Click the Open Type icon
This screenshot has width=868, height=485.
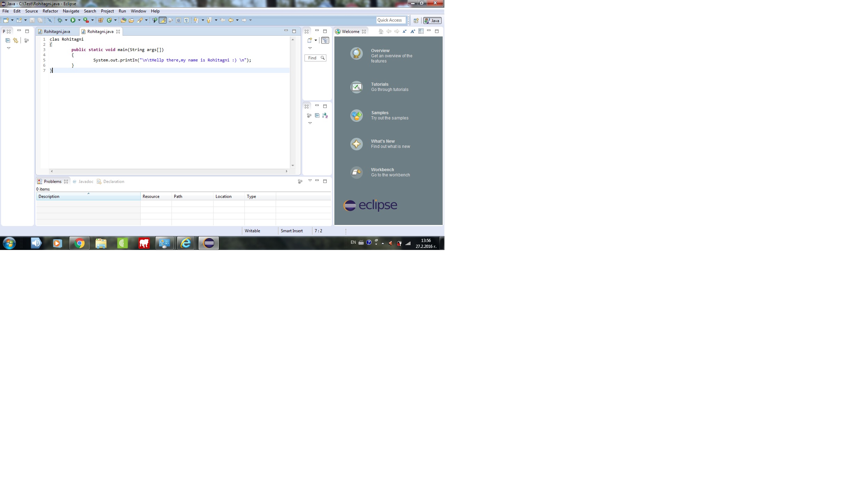pos(123,20)
